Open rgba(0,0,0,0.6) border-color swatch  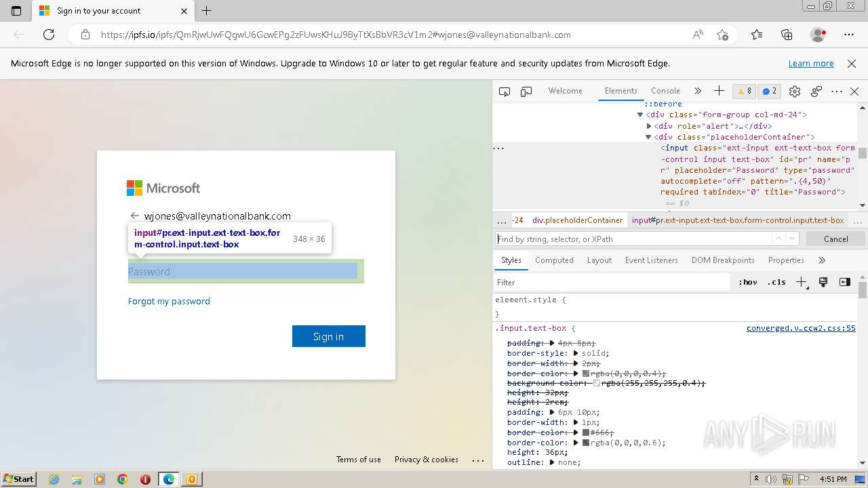[x=586, y=443]
